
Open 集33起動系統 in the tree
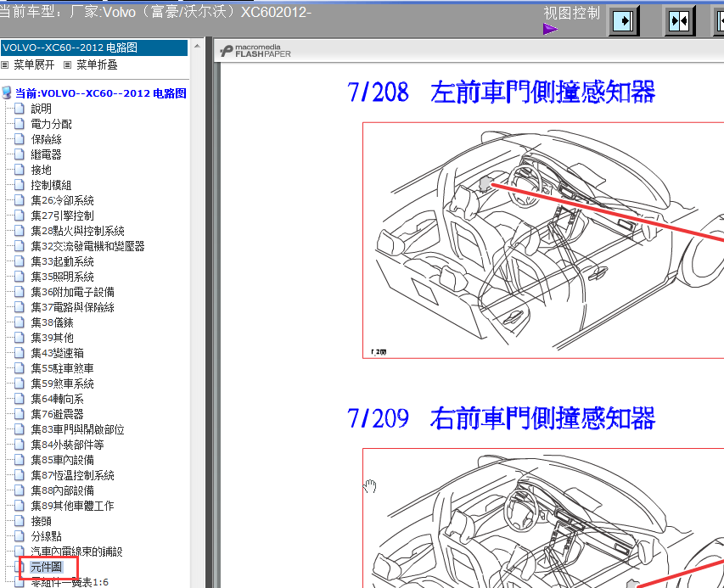point(62,261)
